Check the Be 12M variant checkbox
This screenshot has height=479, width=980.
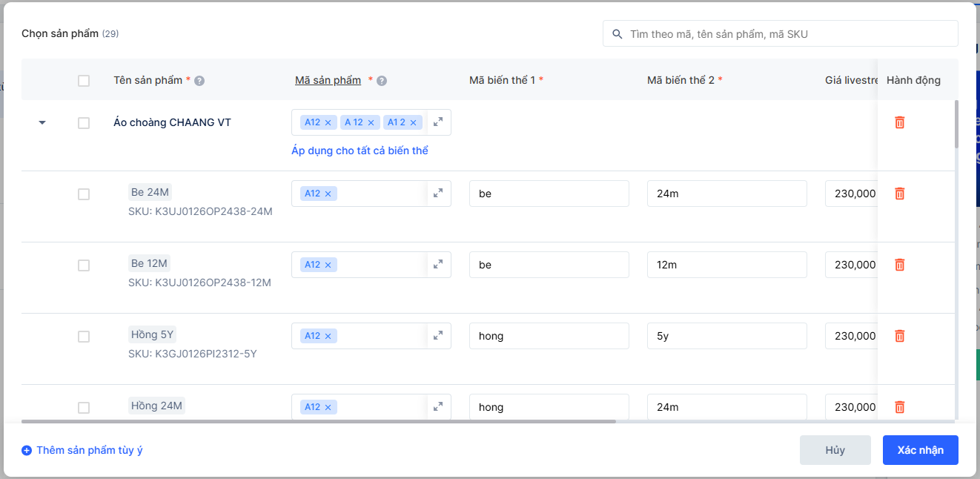pos(84,265)
